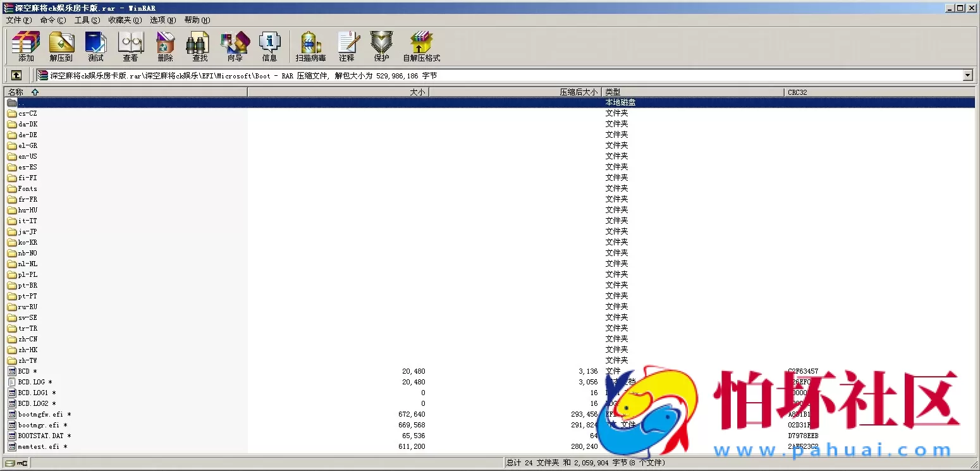Select the zh-CN folder
Screen dimensions: 980x471
pyautogui.click(x=28, y=339)
